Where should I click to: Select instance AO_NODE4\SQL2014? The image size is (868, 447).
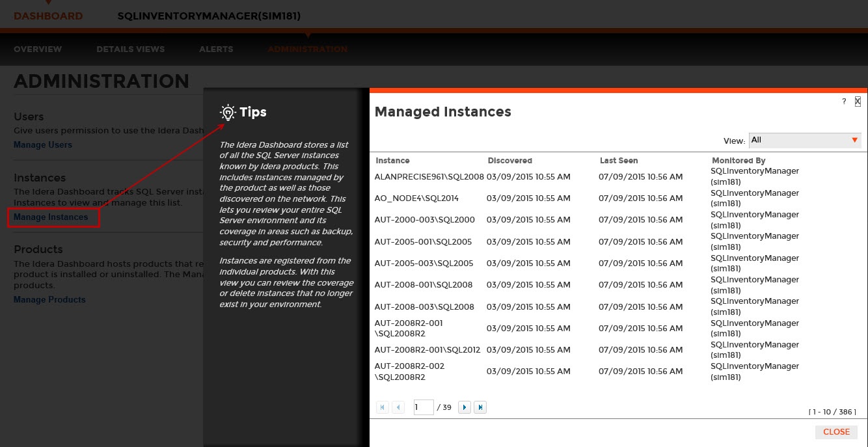pos(416,198)
